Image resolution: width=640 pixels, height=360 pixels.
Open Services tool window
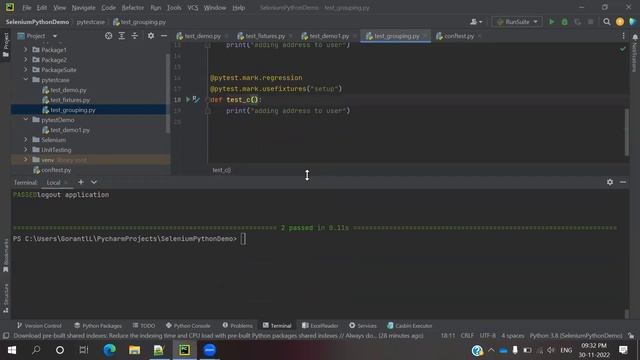(x=363, y=325)
